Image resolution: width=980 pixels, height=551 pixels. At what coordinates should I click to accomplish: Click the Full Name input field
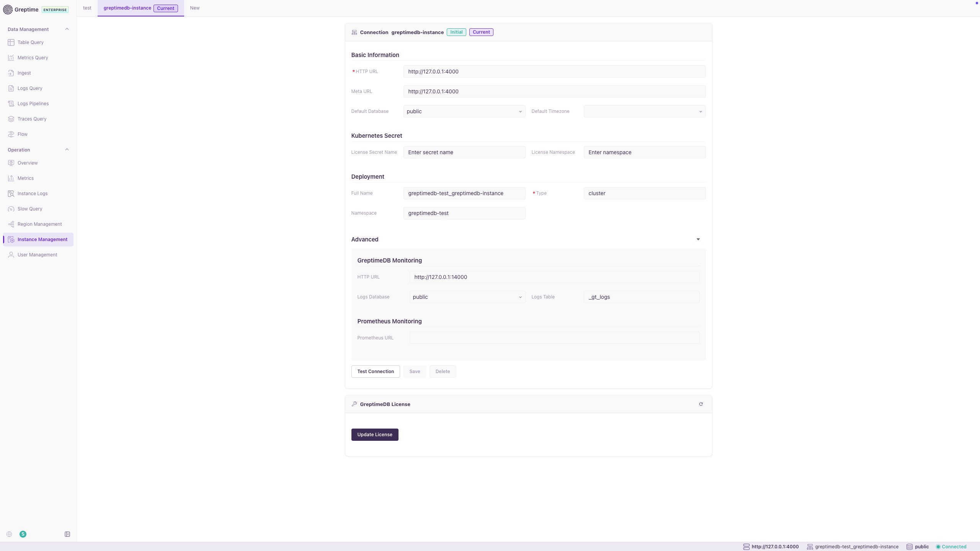coord(464,193)
